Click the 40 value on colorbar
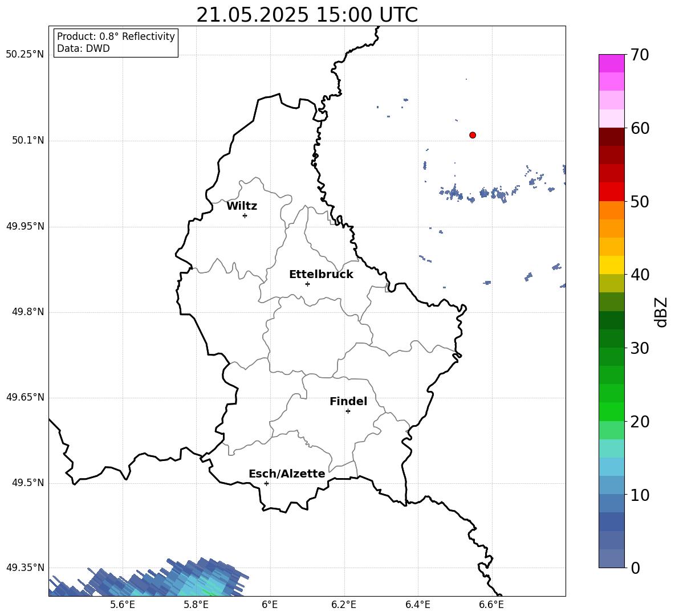This screenshot has width=675, height=616. click(640, 275)
